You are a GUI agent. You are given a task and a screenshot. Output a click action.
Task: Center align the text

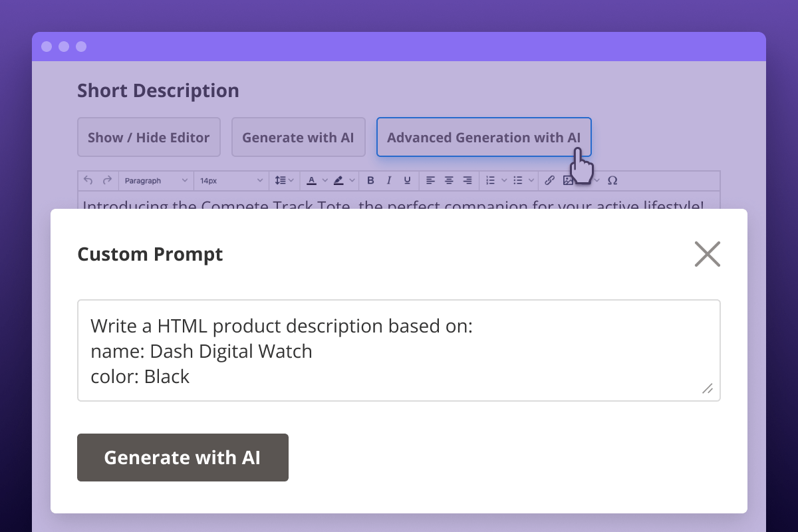(x=449, y=180)
